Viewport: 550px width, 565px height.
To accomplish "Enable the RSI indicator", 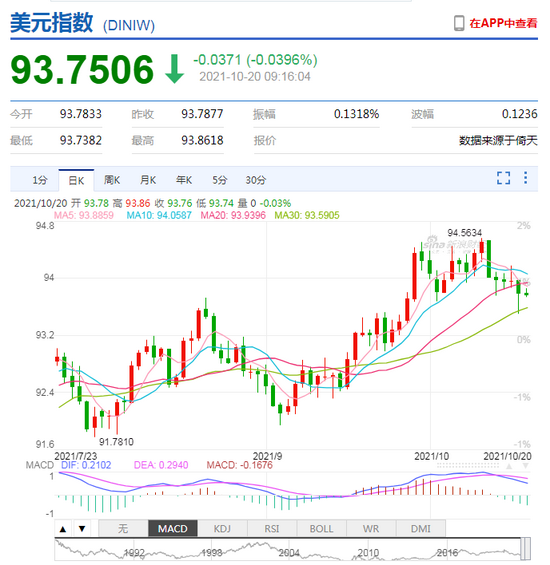I will [272, 529].
